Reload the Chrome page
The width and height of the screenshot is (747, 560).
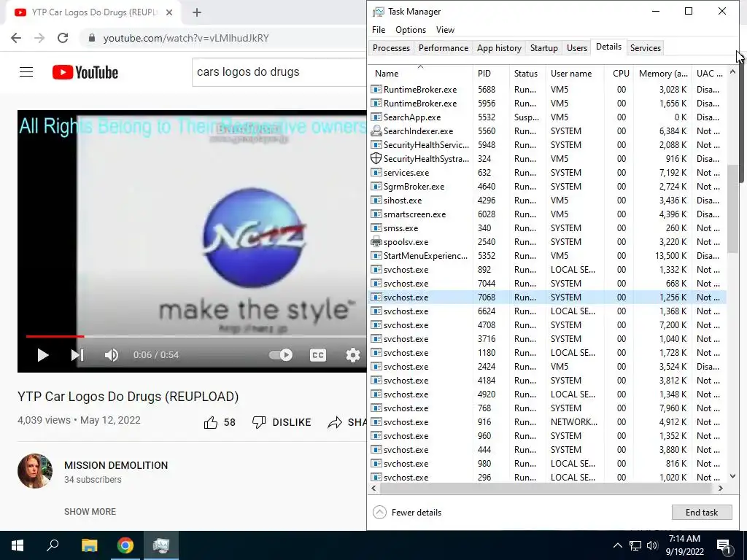63,38
